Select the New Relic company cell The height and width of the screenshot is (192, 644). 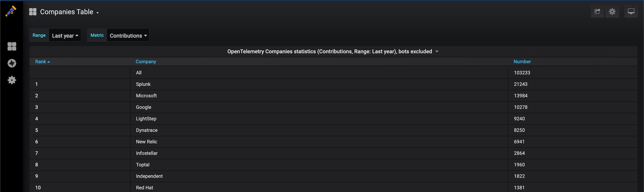pos(319,142)
